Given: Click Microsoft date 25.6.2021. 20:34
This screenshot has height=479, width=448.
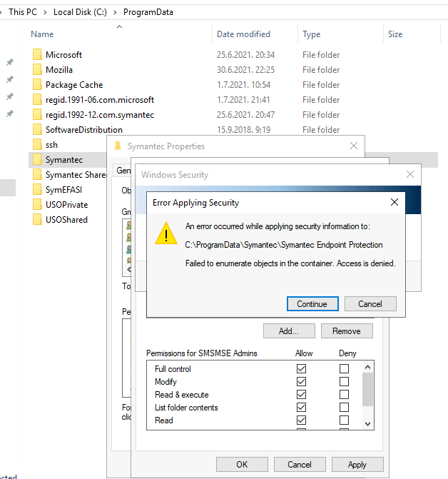Looking at the screenshot, I should click(245, 55).
